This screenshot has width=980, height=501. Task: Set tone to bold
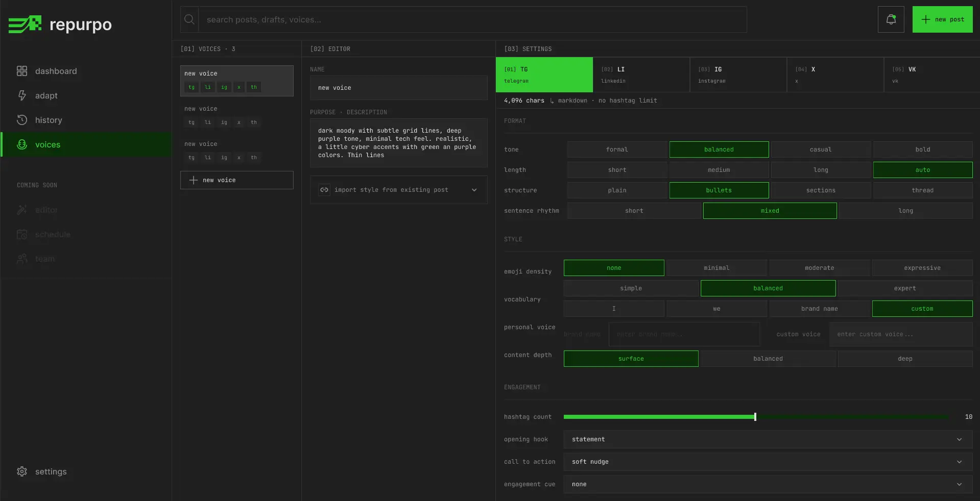tap(923, 149)
